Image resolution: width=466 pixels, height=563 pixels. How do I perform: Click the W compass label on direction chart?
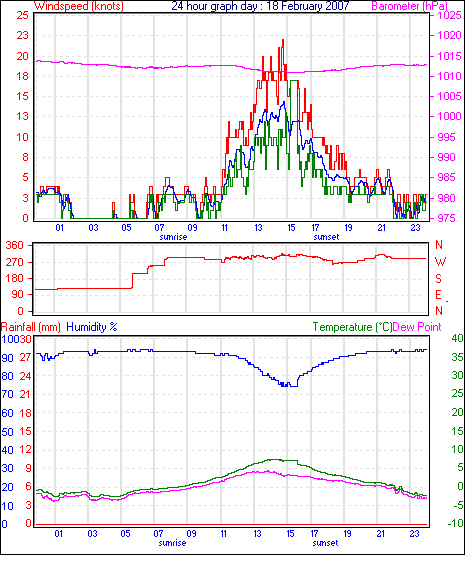point(440,262)
